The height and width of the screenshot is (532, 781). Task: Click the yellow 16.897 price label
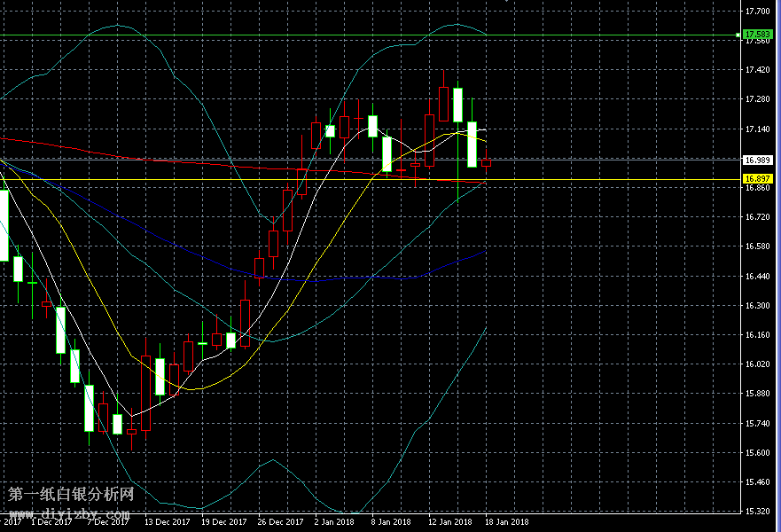coord(758,178)
